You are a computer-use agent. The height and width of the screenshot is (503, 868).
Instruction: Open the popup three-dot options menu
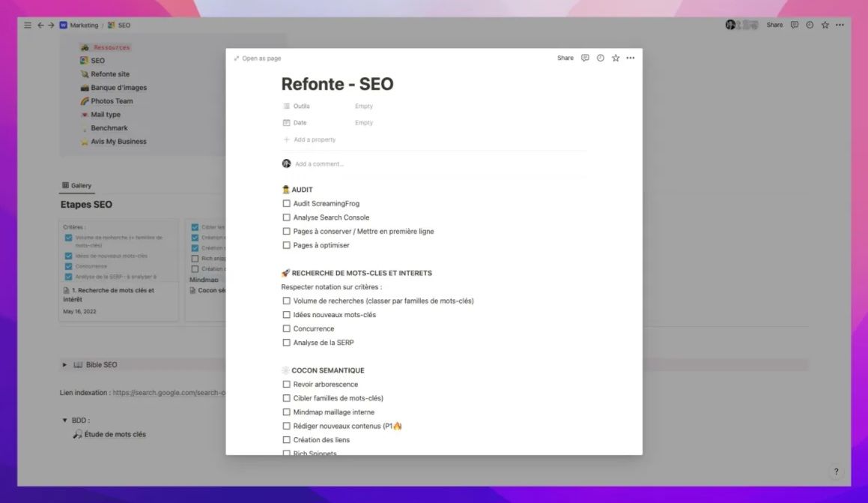coord(631,58)
